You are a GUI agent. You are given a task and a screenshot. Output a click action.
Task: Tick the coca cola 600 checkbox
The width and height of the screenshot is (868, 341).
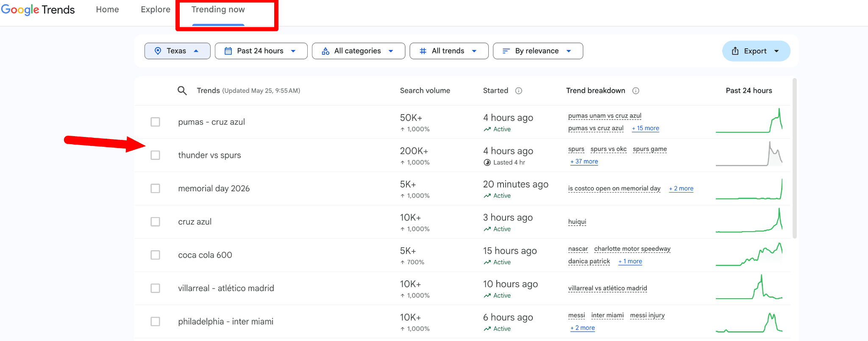click(156, 255)
